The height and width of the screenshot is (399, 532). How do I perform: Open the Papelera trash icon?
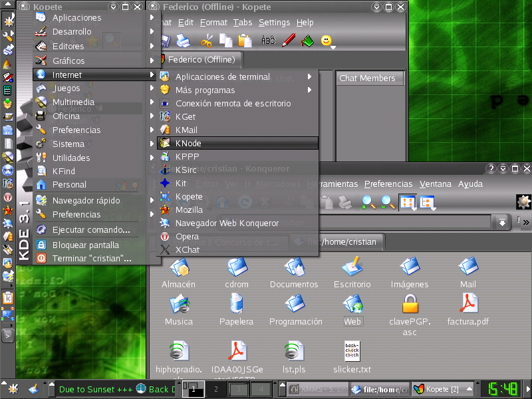pyautogui.click(x=237, y=303)
